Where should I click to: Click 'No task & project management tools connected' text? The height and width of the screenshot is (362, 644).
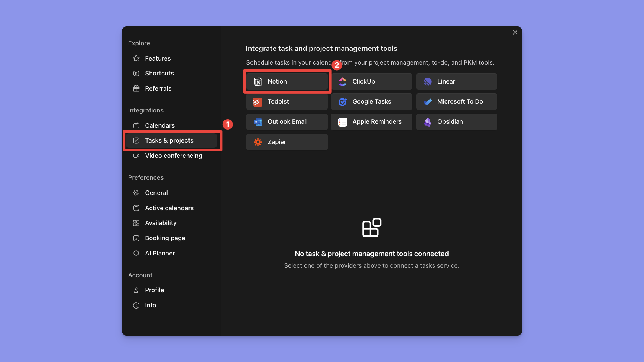tap(372, 254)
